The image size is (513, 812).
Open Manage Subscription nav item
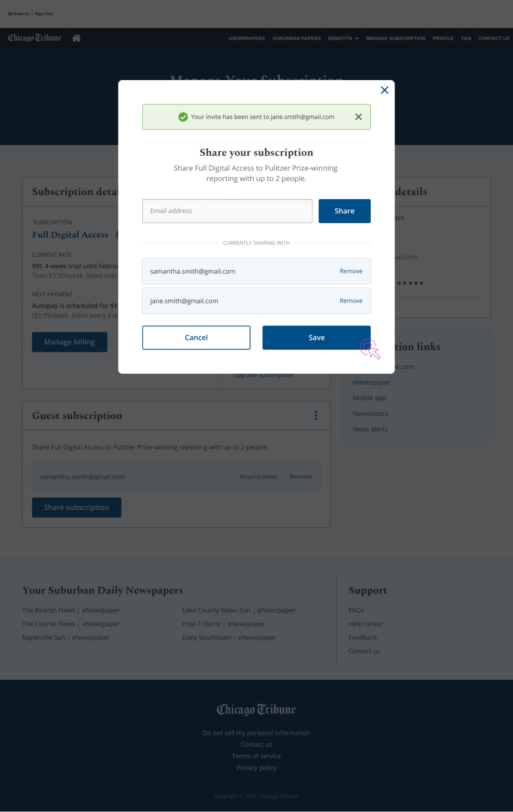[x=395, y=38]
